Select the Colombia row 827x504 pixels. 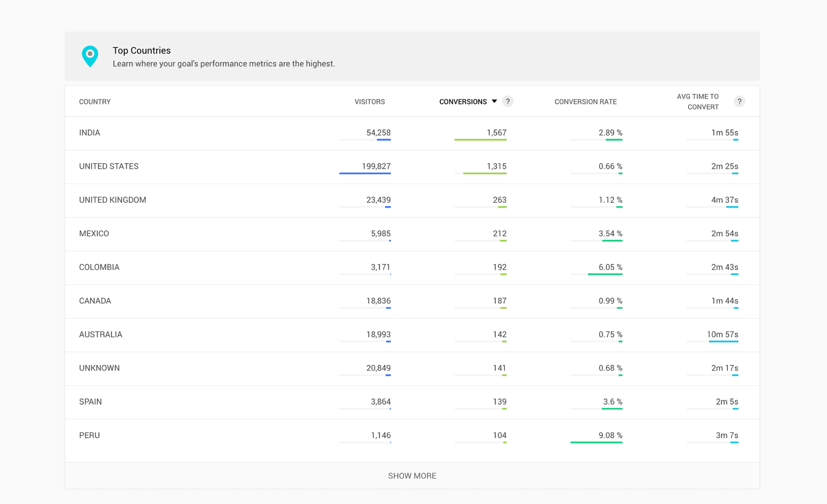(x=99, y=267)
